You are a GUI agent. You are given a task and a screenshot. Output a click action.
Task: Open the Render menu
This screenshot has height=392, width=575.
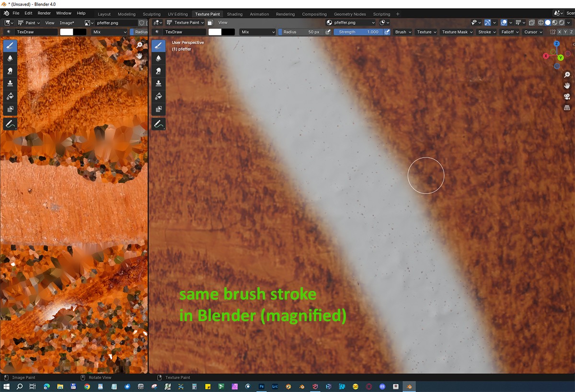point(44,13)
